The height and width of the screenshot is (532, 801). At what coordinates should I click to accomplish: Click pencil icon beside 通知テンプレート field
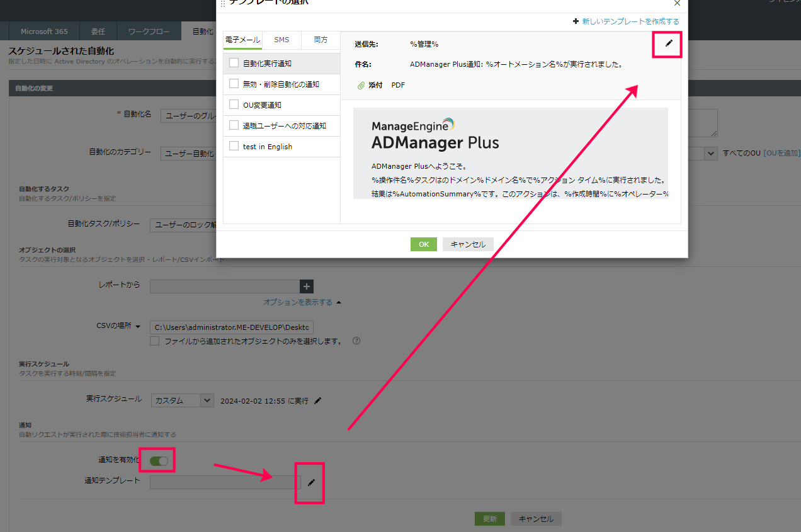pyautogui.click(x=311, y=482)
